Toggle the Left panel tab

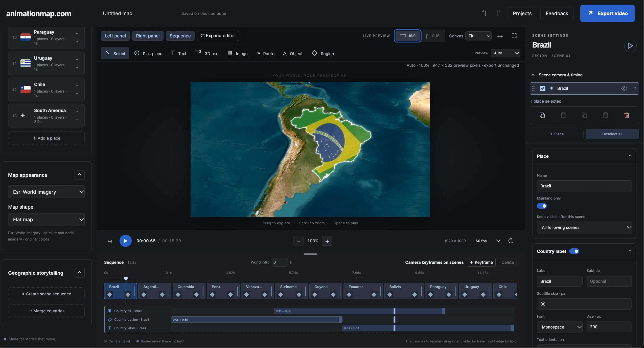coord(115,36)
